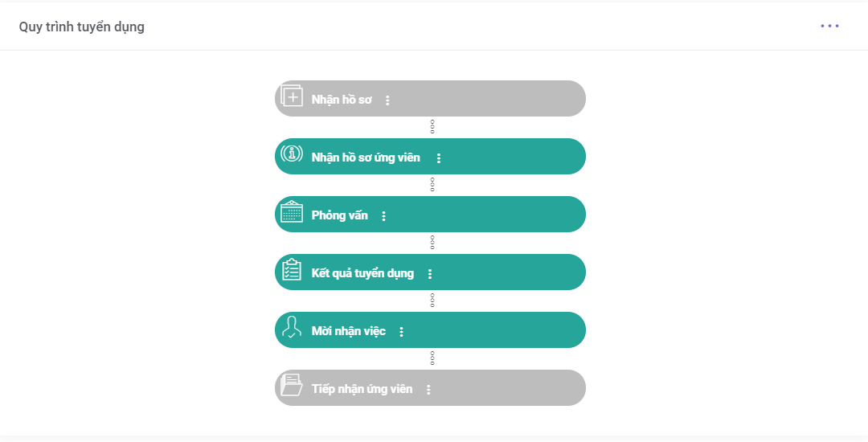Screen dimensions: 868x442
Task: Open options for Kết quả tuyển dụng step
Action: click(x=429, y=274)
